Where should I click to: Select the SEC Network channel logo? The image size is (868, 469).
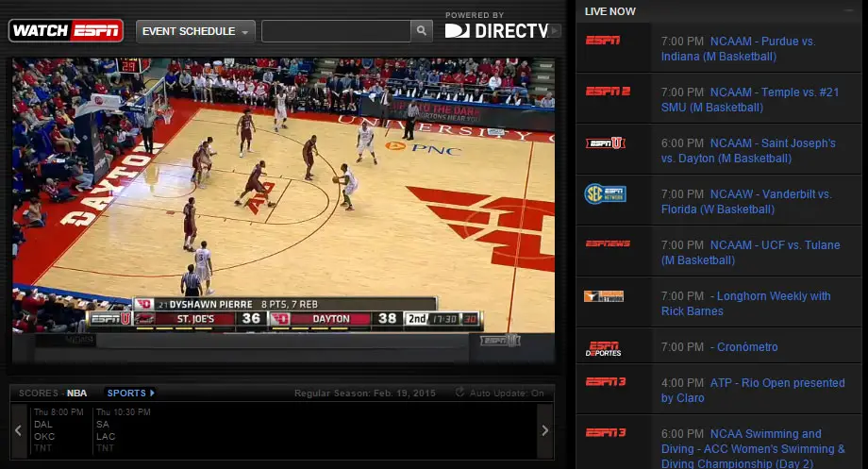pos(605,193)
